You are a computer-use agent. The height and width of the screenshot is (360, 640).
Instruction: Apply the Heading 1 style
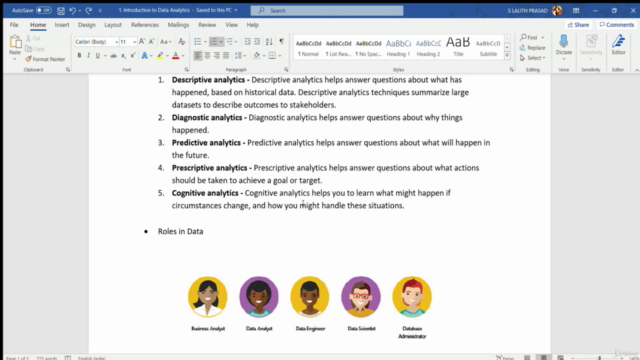(398, 48)
